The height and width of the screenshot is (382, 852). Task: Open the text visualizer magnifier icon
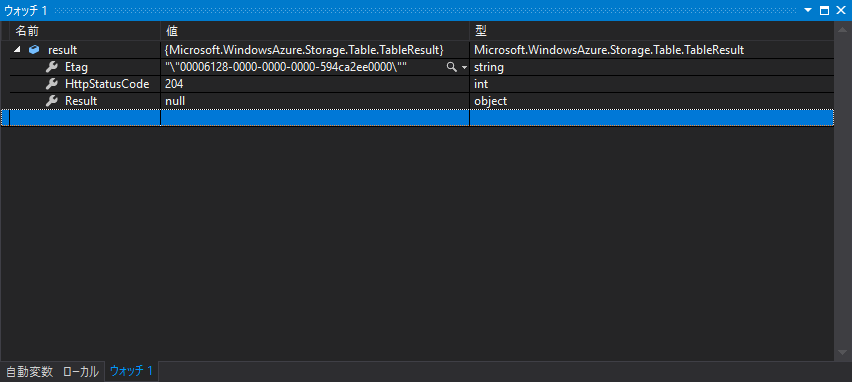[x=452, y=67]
